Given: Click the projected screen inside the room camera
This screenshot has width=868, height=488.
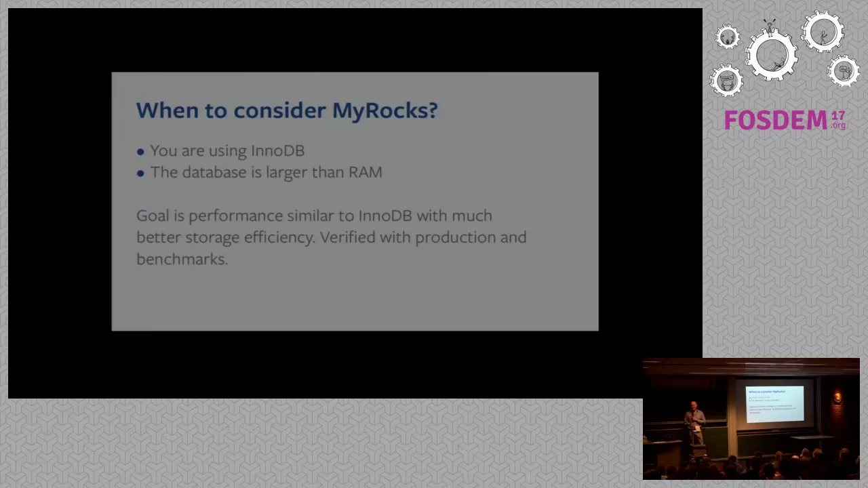Looking at the screenshot, I should coord(774,403).
